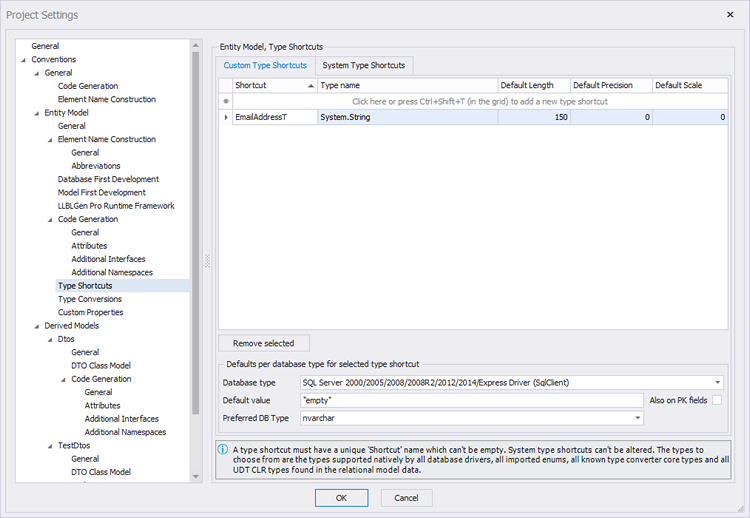750x518 pixels.
Task: Toggle the Also on PK fields checkbox
Action: click(717, 400)
